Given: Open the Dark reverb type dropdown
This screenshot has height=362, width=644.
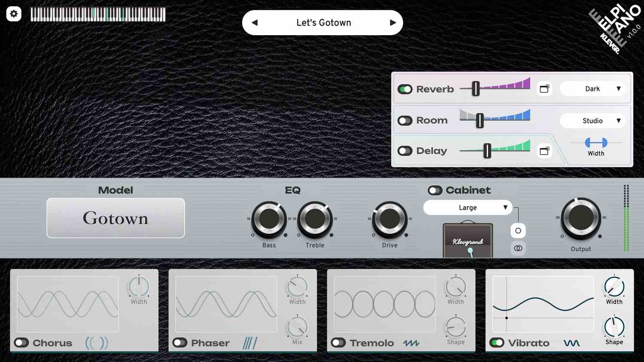Looking at the screenshot, I should click(592, 89).
